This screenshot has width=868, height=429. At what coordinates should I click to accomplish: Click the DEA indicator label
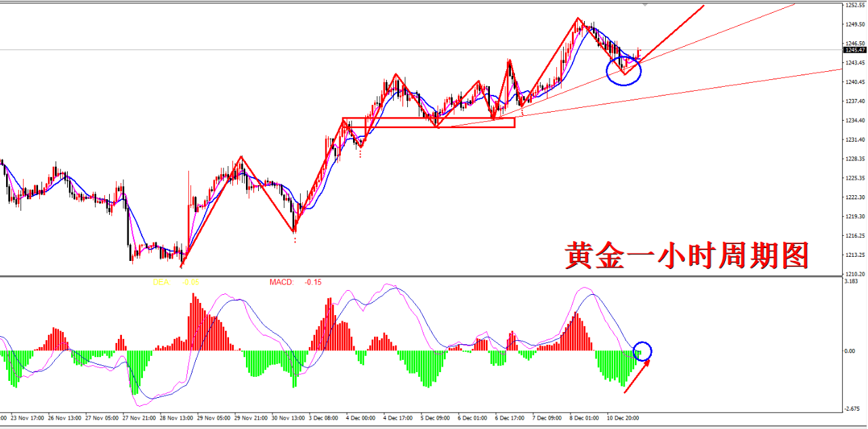pos(161,281)
